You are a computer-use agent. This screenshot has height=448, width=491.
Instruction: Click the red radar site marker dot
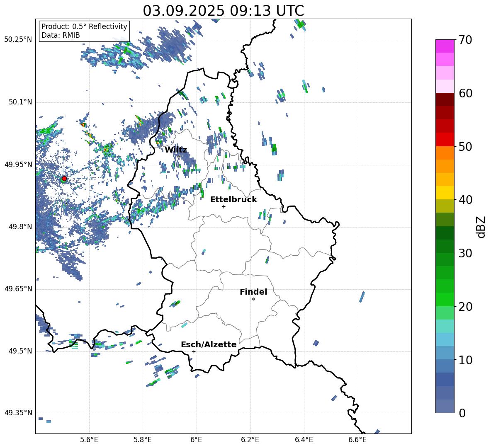[64, 179]
